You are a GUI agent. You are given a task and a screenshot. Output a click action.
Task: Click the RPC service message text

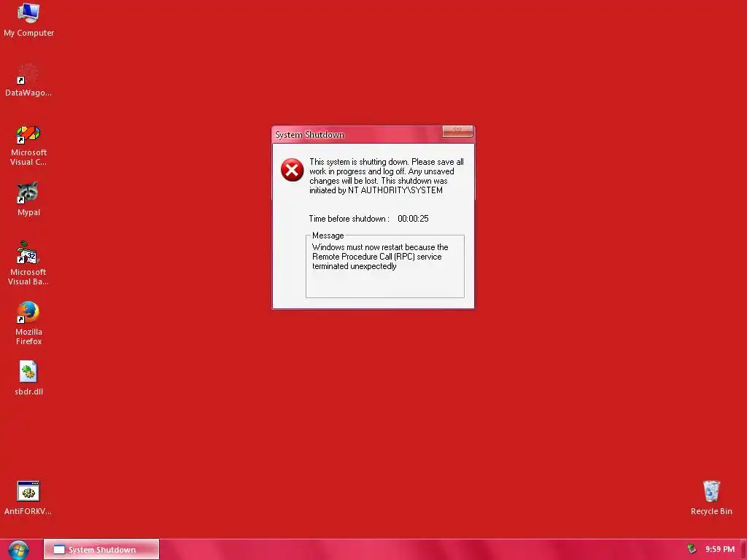(380, 257)
